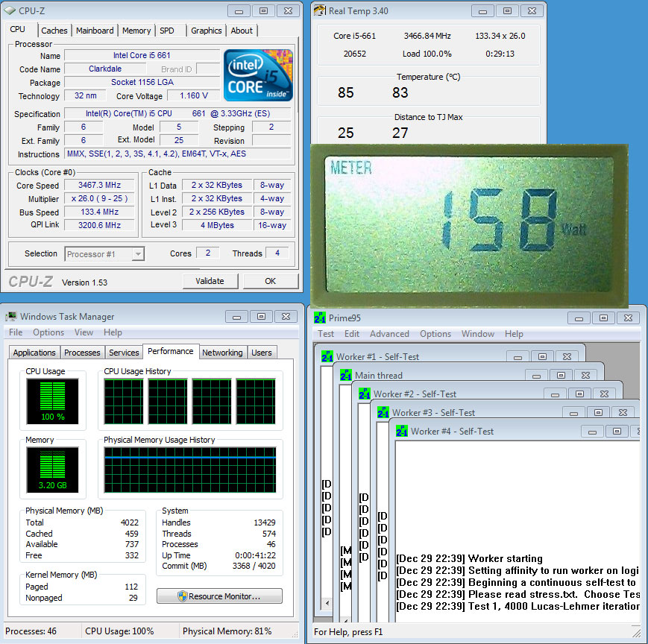
Task: Open the Advanced menu in Prime95
Action: point(389,334)
